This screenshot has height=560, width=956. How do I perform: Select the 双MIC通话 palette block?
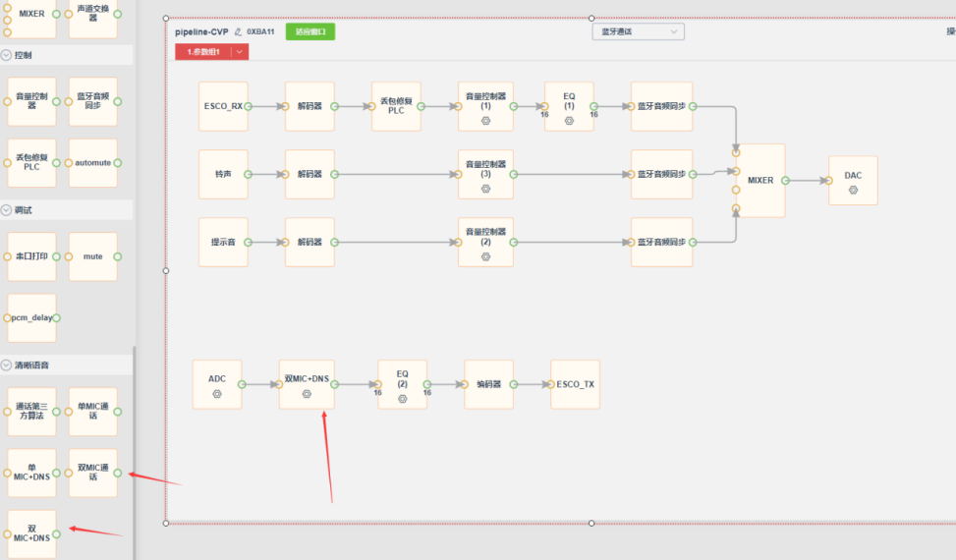pyautogui.click(x=92, y=473)
